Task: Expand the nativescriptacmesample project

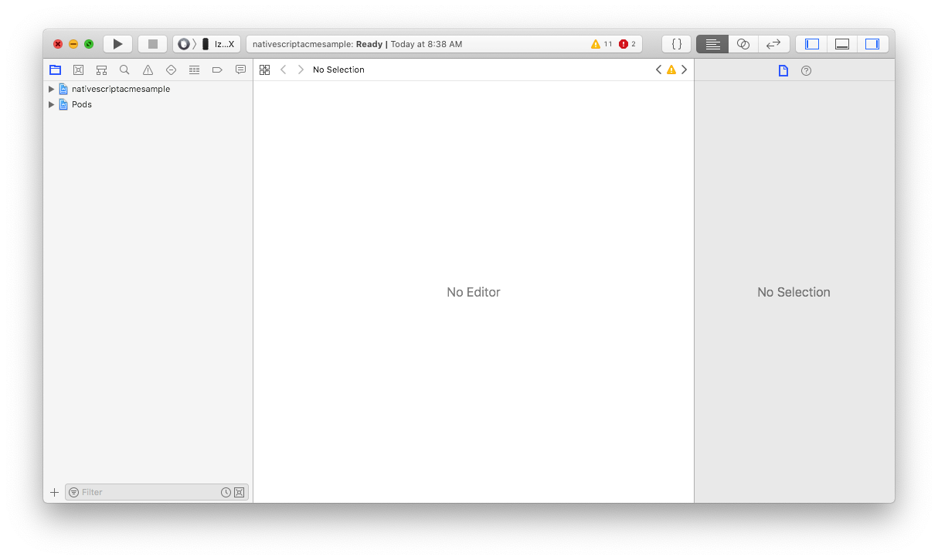Action: (51, 89)
